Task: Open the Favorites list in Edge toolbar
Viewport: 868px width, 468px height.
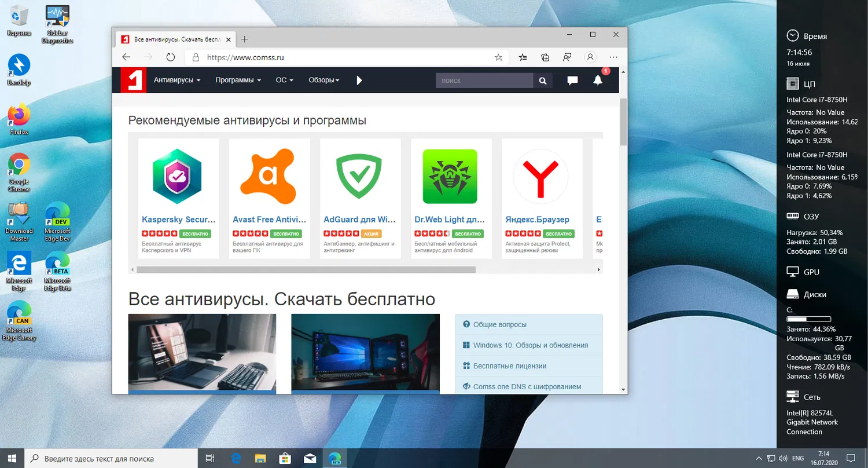Action: click(523, 57)
